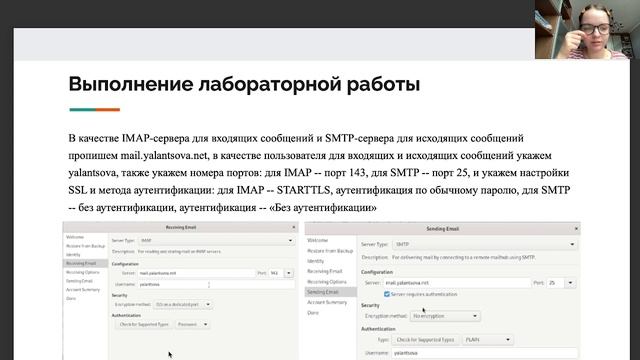Click the Port 143 field in Receiving Email
This screenshot has width=640, height=360.
pyautogui.click(x=276, y=273)
